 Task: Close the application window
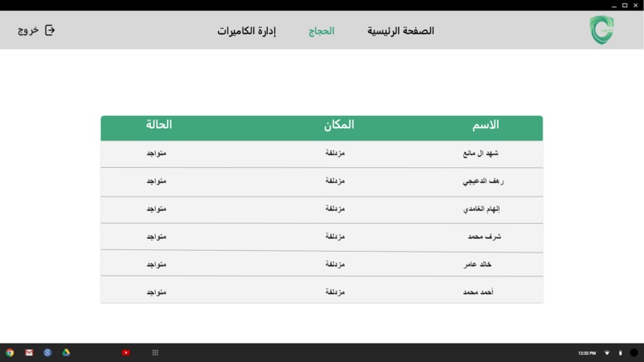pos(635,6)
